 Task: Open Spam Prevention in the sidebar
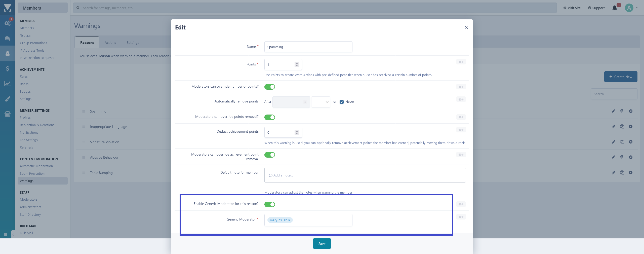pos(32,173)
